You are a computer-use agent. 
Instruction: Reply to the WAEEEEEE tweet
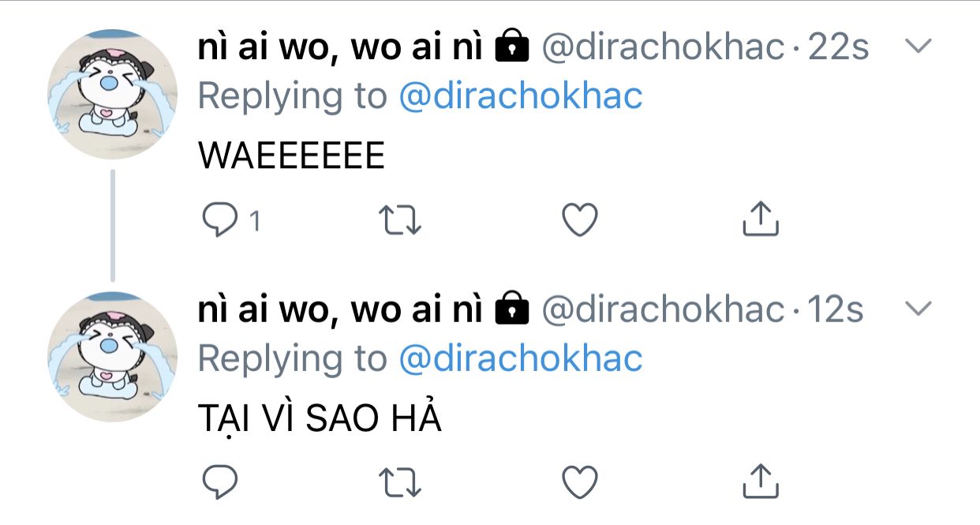219,220
